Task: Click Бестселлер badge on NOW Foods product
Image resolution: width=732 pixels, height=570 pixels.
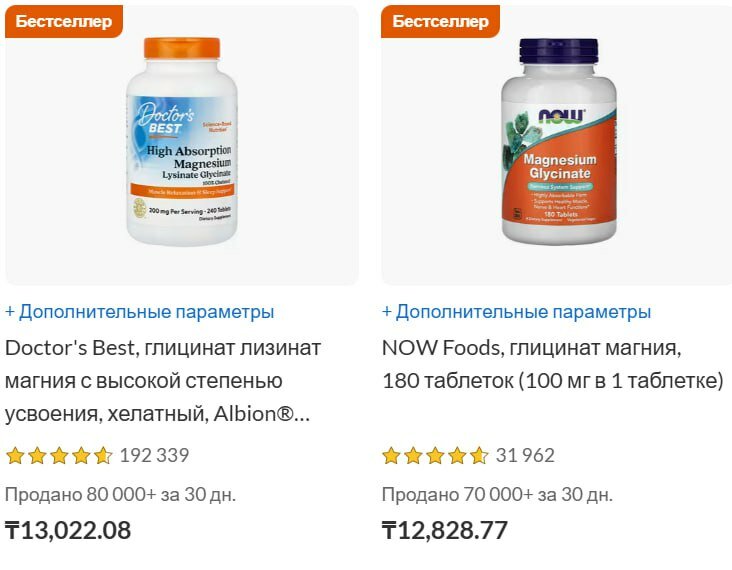Action: pyautogui.click(x=440, y=21)
